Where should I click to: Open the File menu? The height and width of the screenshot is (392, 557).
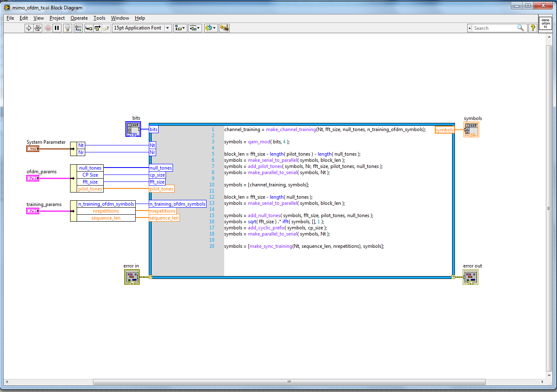coord(10,18)
